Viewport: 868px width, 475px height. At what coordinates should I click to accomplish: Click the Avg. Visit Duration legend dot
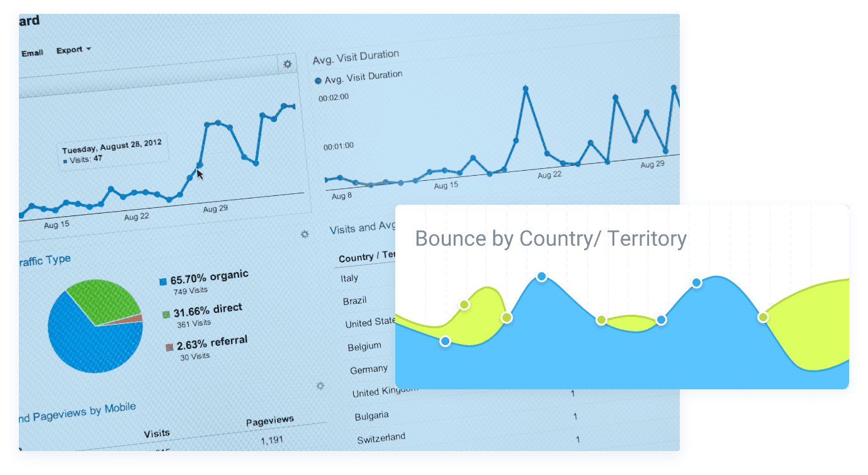point(318,81)
